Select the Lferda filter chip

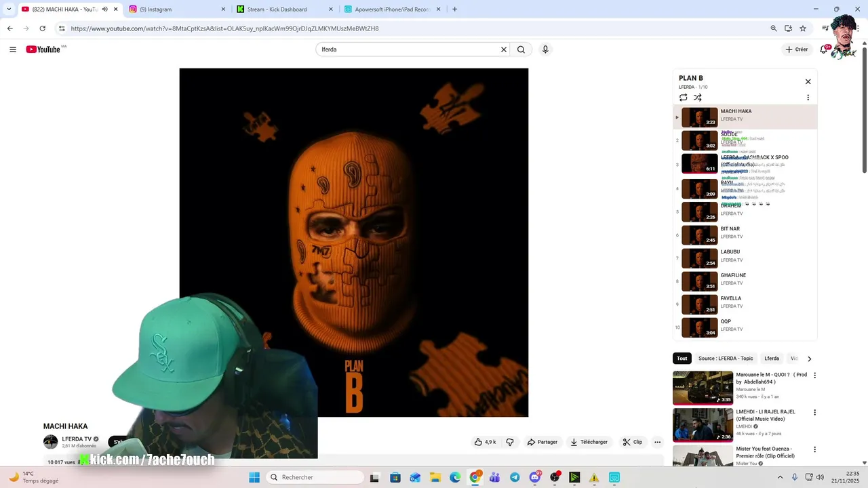tap(772, 359)
